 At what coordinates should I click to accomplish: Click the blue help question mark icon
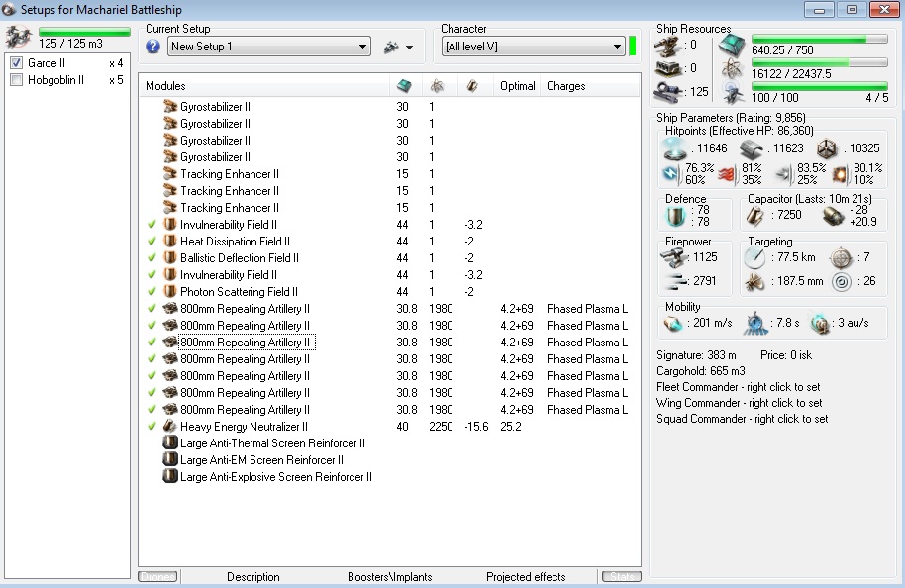(x=152, y=47)
